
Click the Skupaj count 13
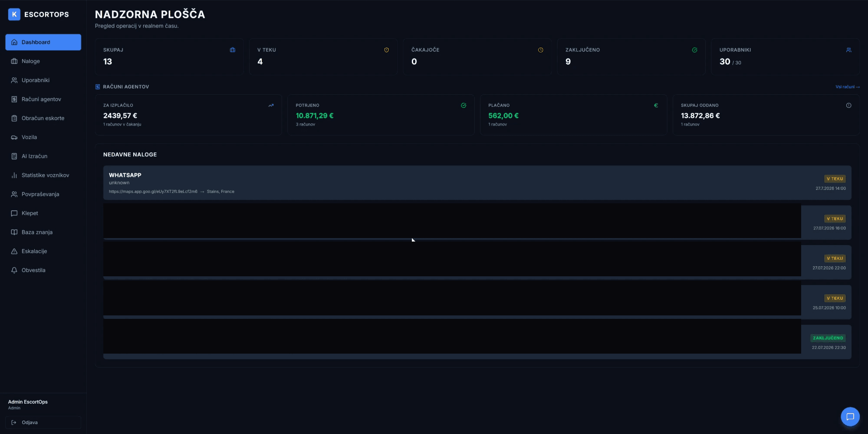click(x=108, y=62)
